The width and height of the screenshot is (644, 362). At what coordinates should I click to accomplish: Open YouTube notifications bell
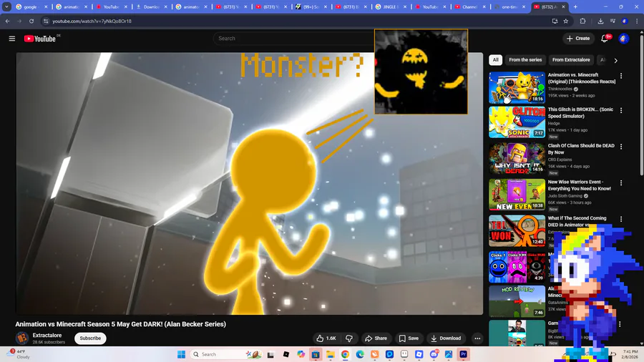click(605, 38)
